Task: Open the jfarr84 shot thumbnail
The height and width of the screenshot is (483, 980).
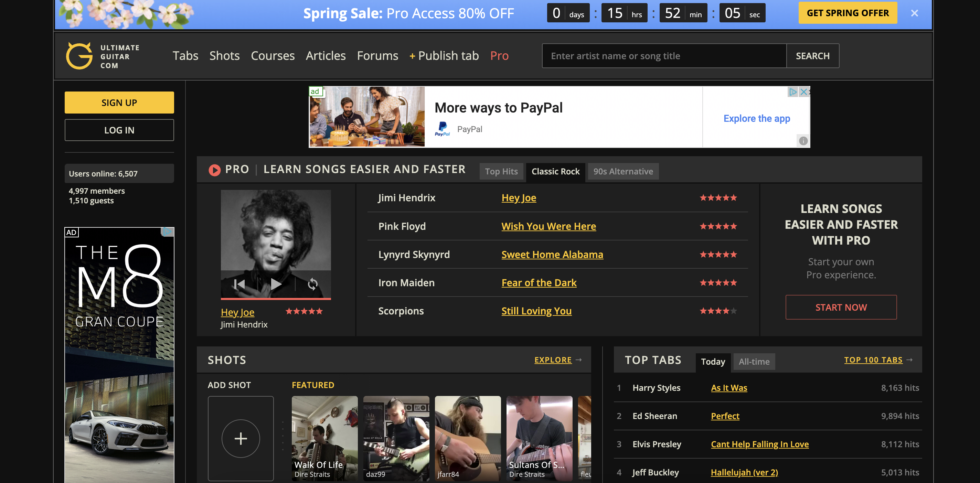Action: [x=468, y=439]
